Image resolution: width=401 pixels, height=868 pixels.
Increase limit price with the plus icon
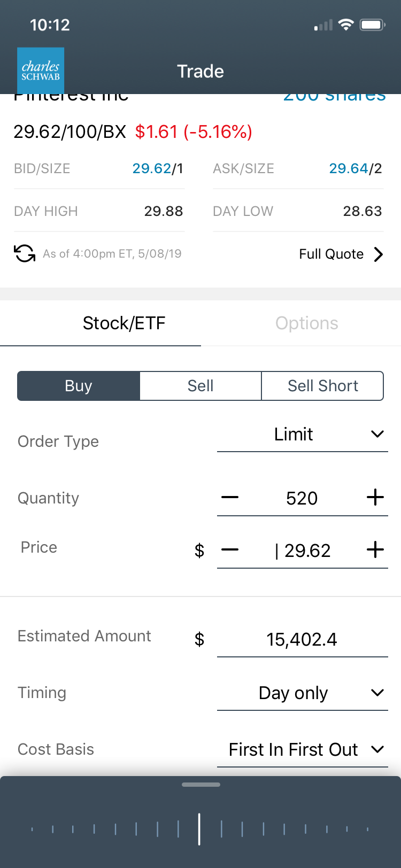pos(375,550)
